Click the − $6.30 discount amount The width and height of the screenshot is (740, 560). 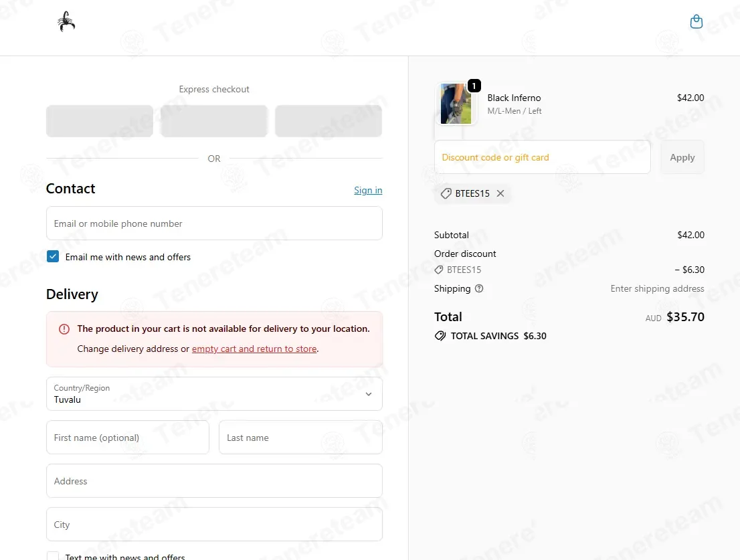(690, 270)
